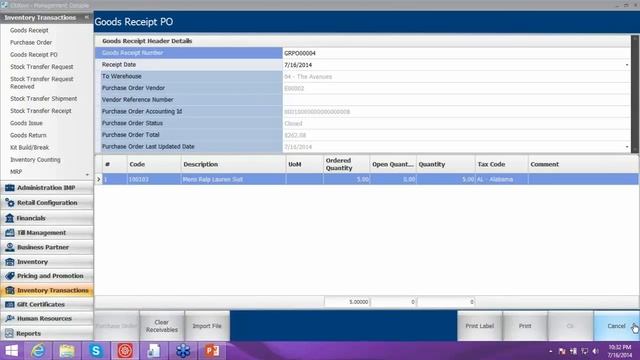The height and width of the screenshot is (360, 640).
Task: Click the Print button
Action: [x=525, y=326]
